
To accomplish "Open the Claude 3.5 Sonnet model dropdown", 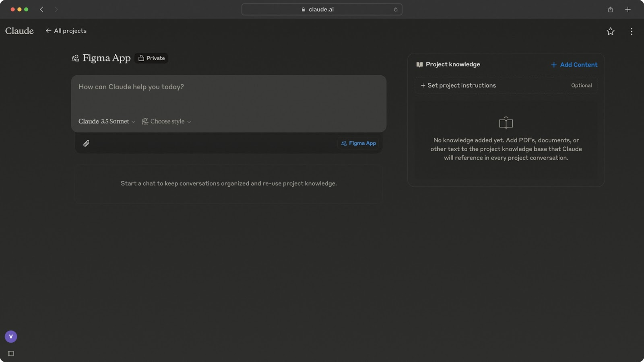I will (107, 121).
